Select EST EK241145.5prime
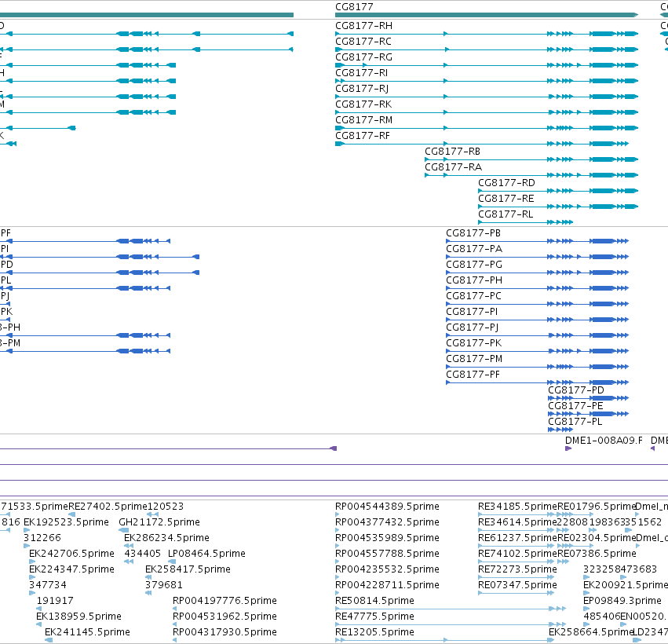The image size is (668, 644). [87, 632]
